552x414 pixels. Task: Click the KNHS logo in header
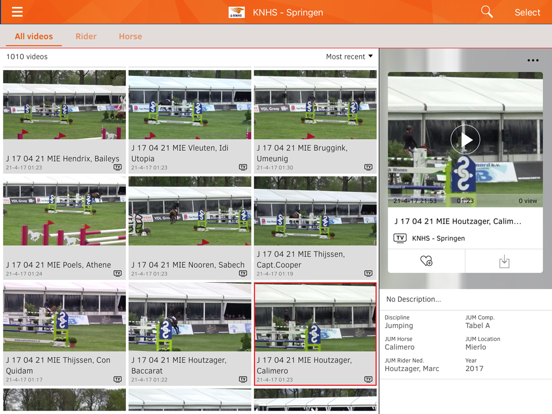point(236,12)
